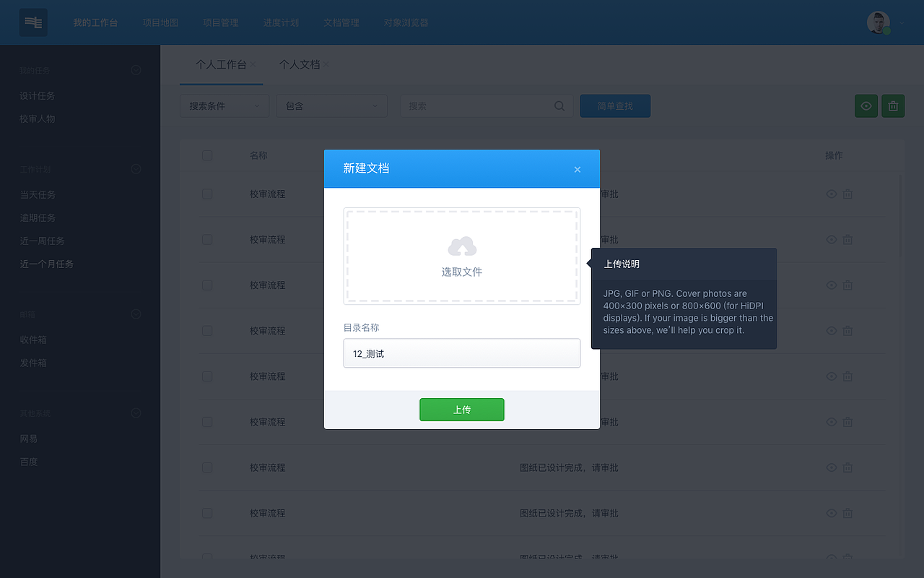
Task: Open the user avatar profile
Action: [x=878, y=22]
